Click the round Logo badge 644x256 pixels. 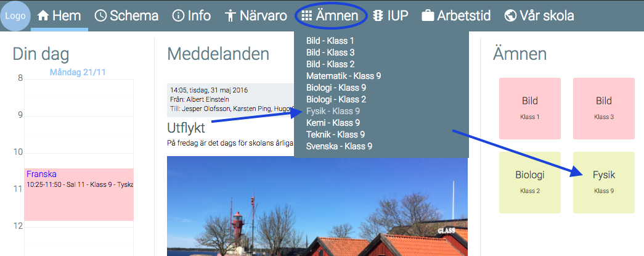tap(15, 16)
